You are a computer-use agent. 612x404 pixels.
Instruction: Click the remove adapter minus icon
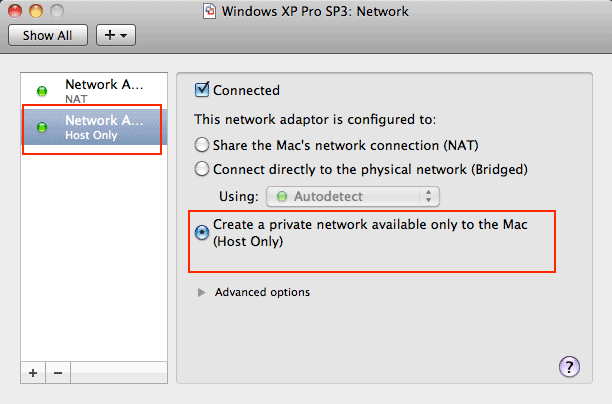tap(57, 372)
